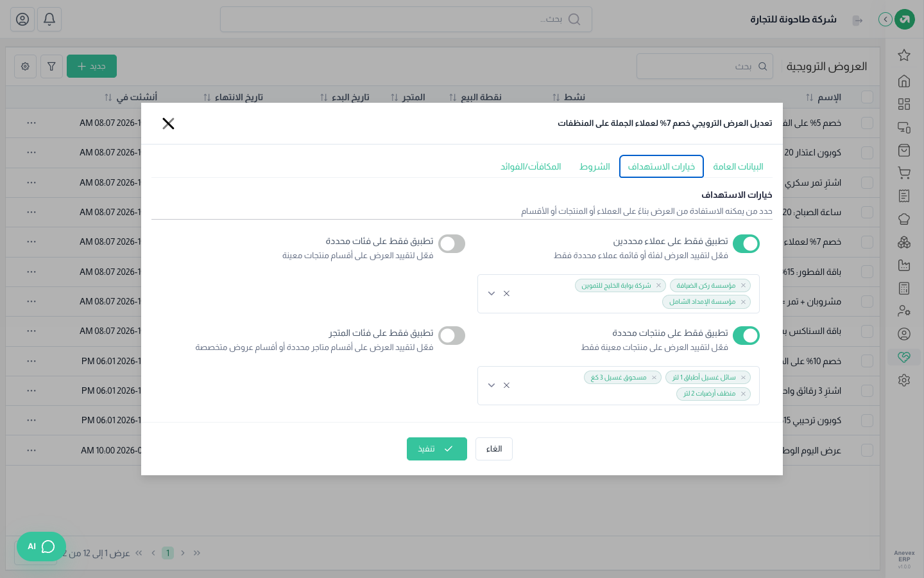Click the إلغاء cancel button

tap(494, 449)
